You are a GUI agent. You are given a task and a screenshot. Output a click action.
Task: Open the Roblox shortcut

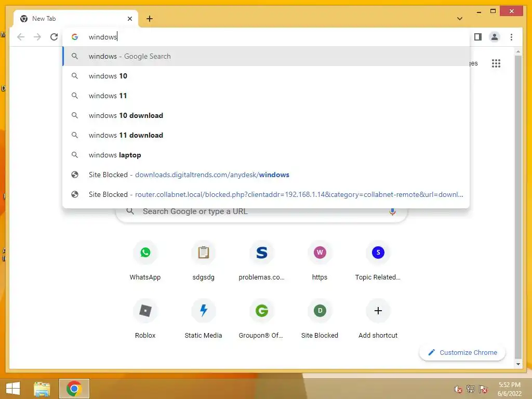tap(145, 319)
